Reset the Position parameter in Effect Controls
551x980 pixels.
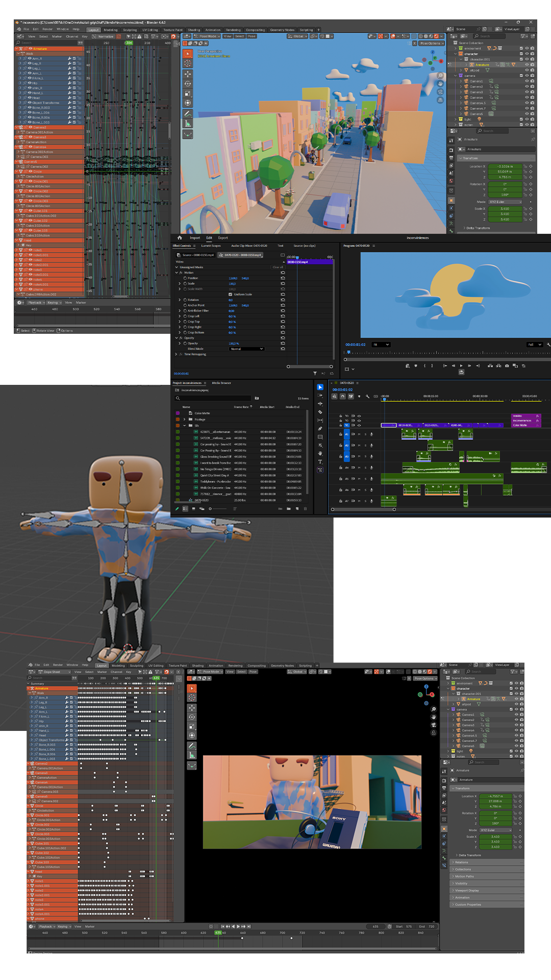pos(283,278)
